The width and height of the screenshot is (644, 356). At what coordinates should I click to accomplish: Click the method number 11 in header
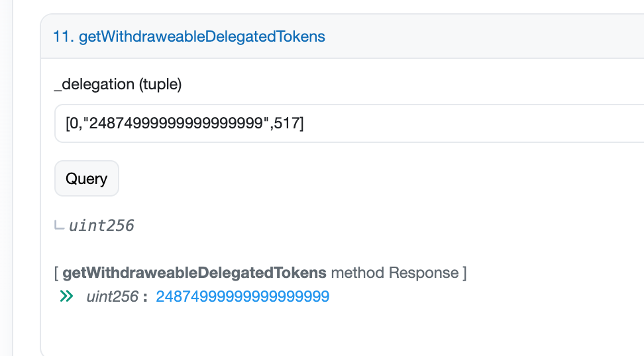point(62,36)
